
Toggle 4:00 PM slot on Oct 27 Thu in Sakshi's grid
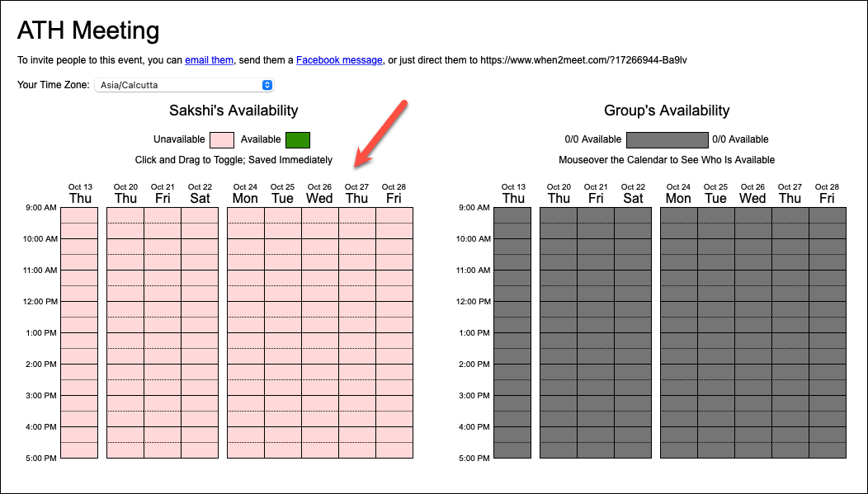(x=357, y=435)
